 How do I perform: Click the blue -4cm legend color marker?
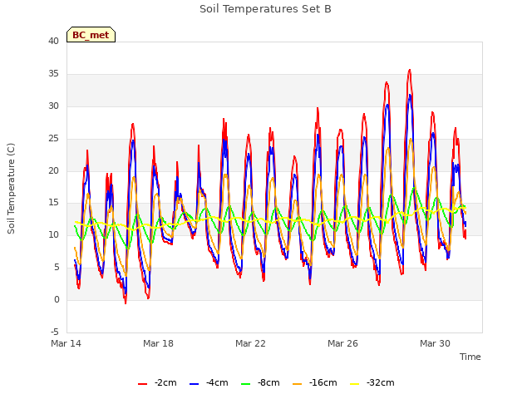coord(194,384)
